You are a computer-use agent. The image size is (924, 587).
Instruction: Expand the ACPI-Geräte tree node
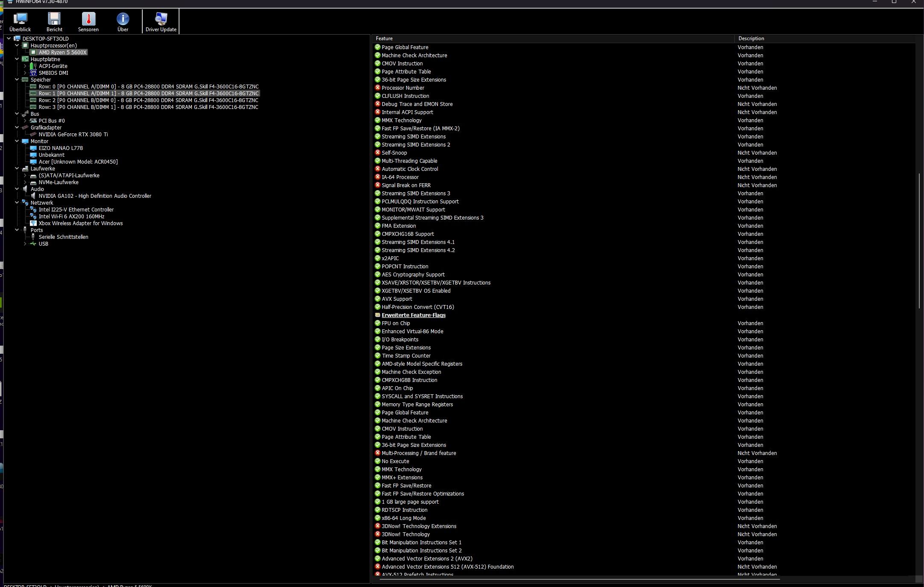point(25,66)
